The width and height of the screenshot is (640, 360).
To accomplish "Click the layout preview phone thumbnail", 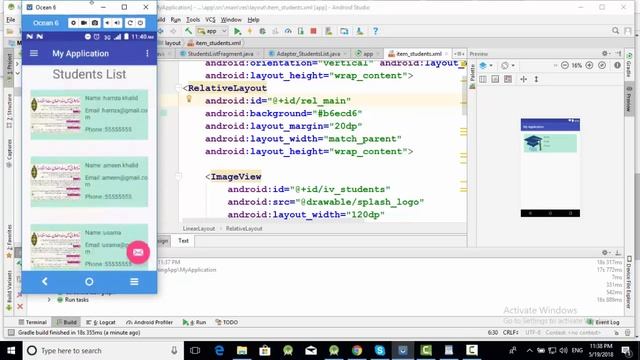I will [550, 168].
